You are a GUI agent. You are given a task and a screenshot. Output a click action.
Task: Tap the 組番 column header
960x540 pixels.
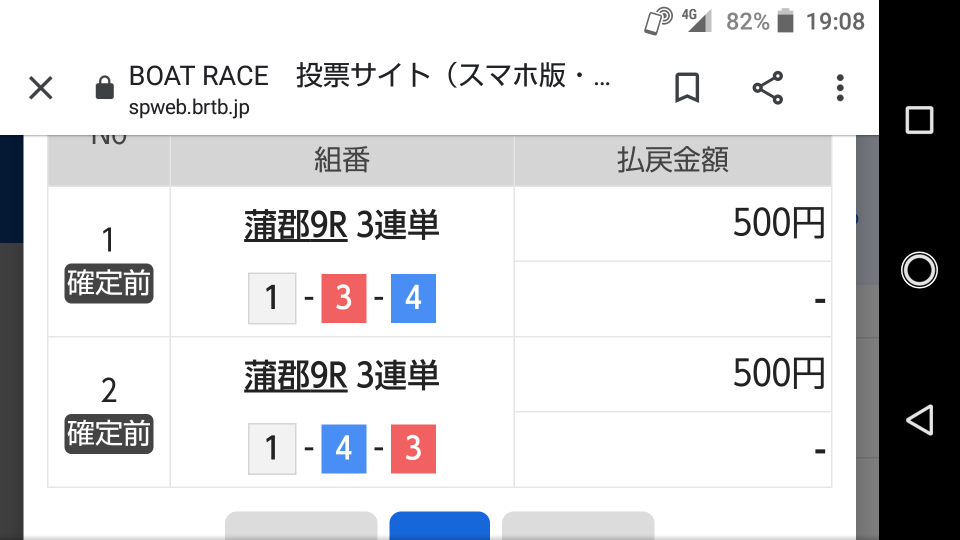point(342,160)
